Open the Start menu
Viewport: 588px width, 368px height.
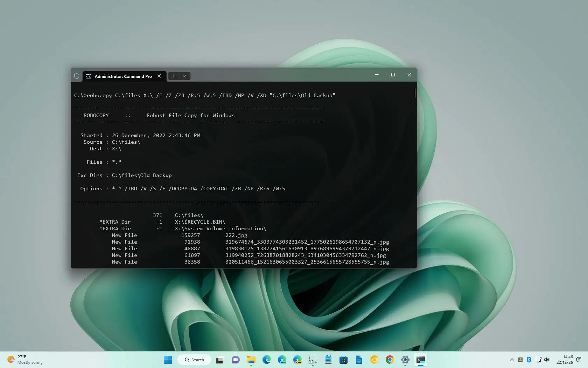(168, 360)
